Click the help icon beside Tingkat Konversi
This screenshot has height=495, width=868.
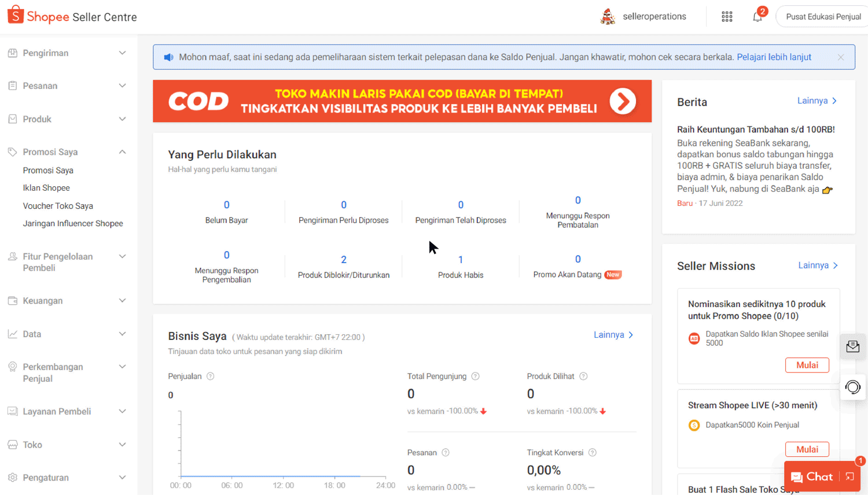pos(592,453)
